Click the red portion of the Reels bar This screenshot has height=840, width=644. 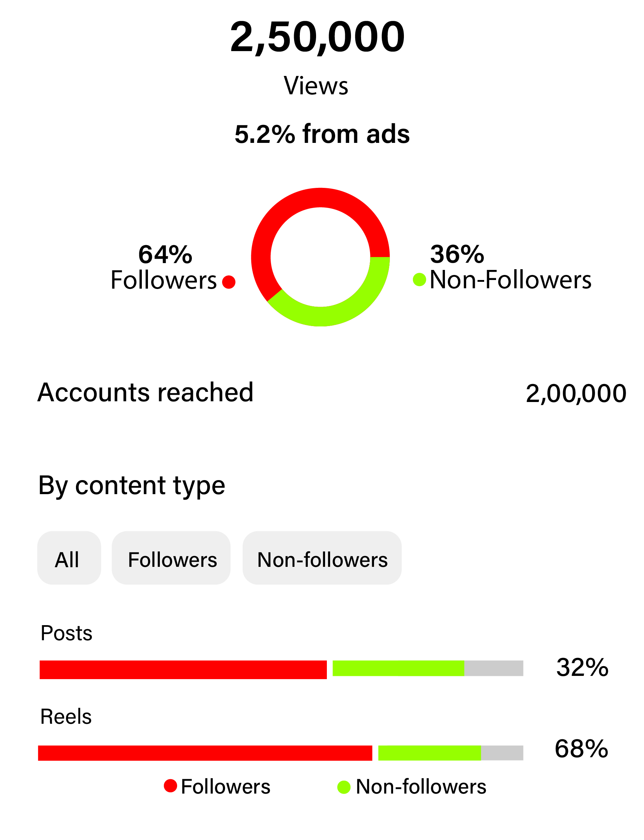coord(205,753)
